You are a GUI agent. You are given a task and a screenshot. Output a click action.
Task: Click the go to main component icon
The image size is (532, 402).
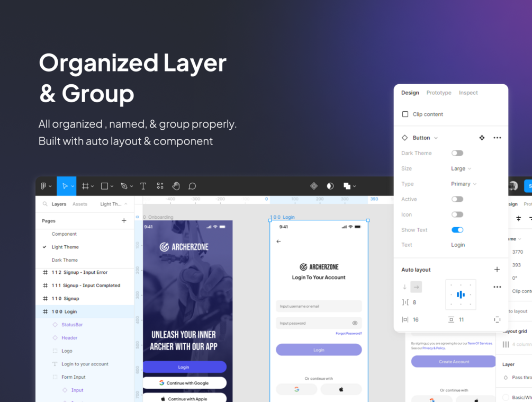[x=482, y=138]
